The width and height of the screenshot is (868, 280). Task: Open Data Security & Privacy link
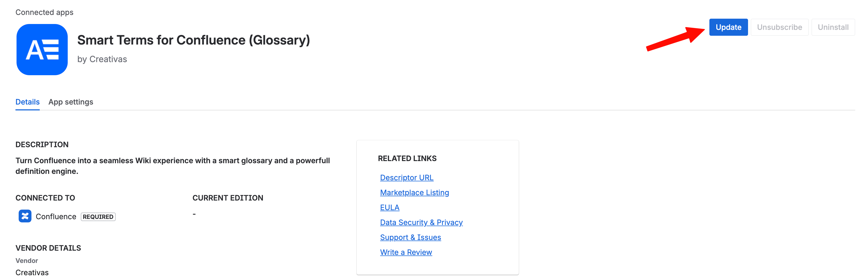pyautogui.click(x=421, y=222)
